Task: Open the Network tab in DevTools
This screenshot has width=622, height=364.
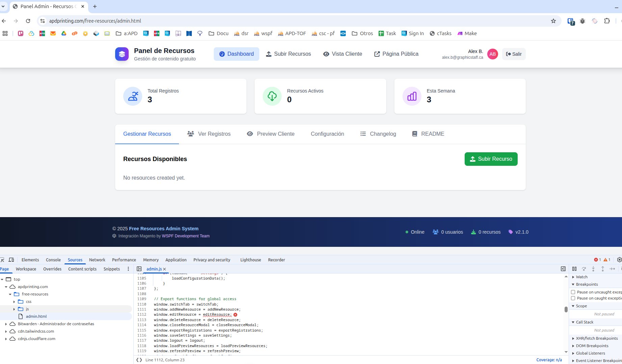Action: point(97,260)
